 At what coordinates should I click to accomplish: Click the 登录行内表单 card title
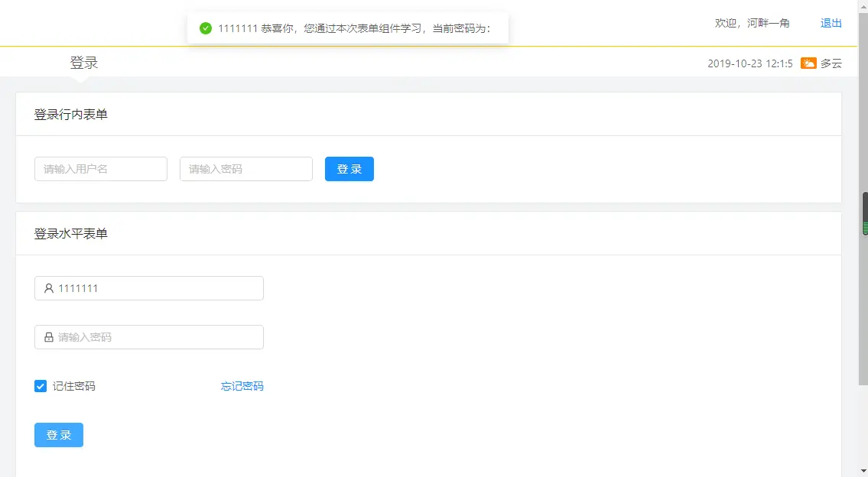[71, 115]
